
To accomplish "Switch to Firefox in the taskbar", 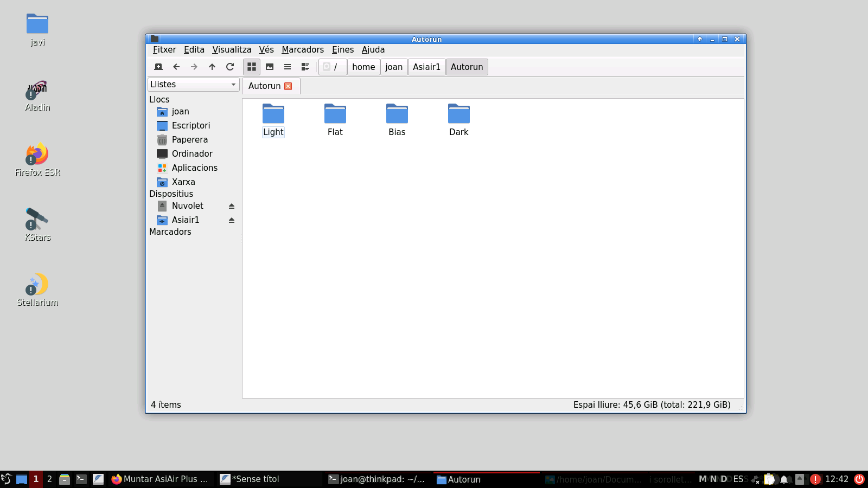I will [x=160, y=479].
